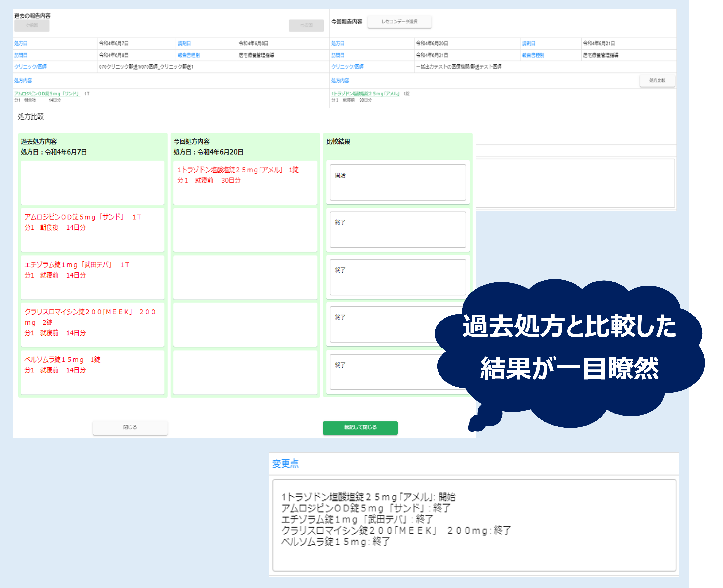Click the current 居宅療養管理指導 report type value

[601, 55]
